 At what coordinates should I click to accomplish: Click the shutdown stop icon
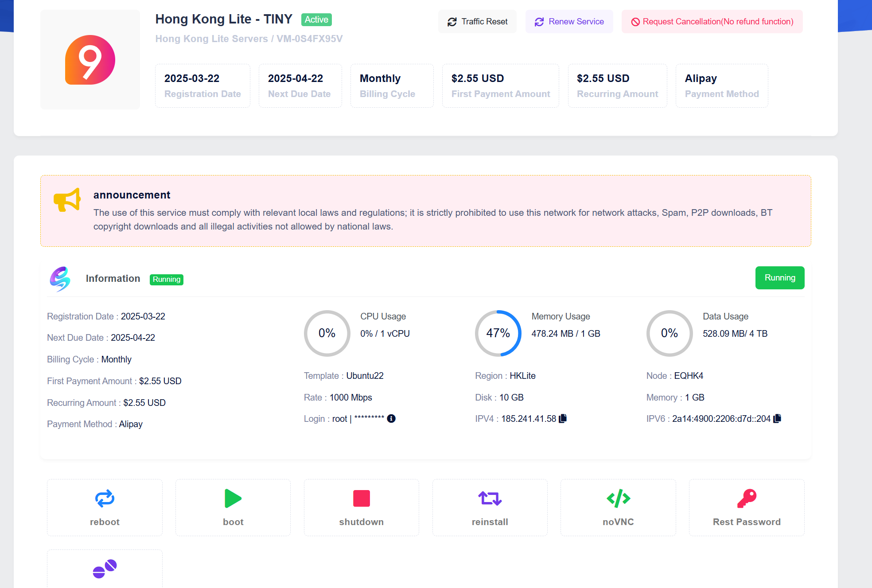pos(361,498)
